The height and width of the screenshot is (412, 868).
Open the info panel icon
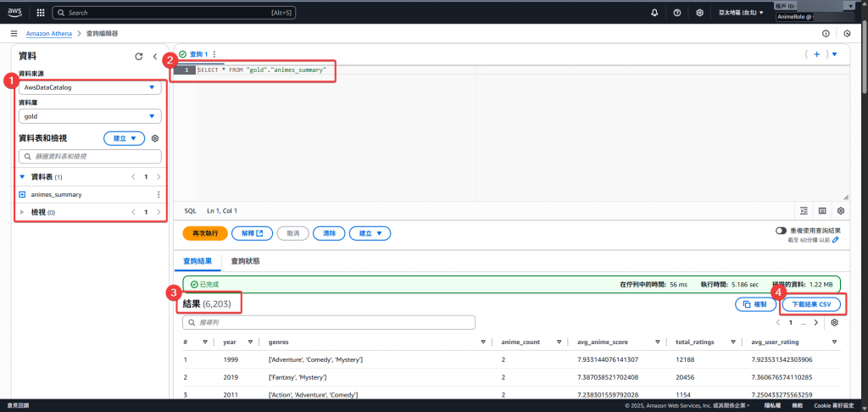tap(826, 34)
